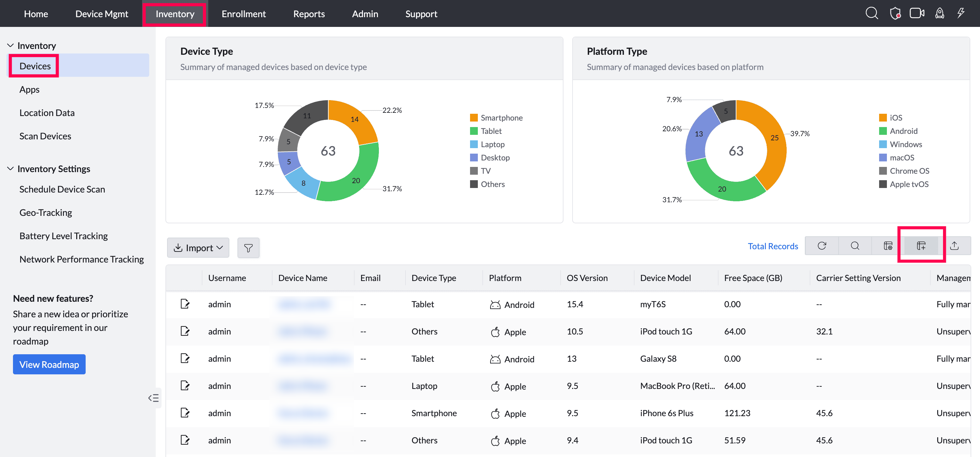The image size is (980, 457).
Task: Edit the iPod touch 1G 64.00 row
Action: [185, 332]
